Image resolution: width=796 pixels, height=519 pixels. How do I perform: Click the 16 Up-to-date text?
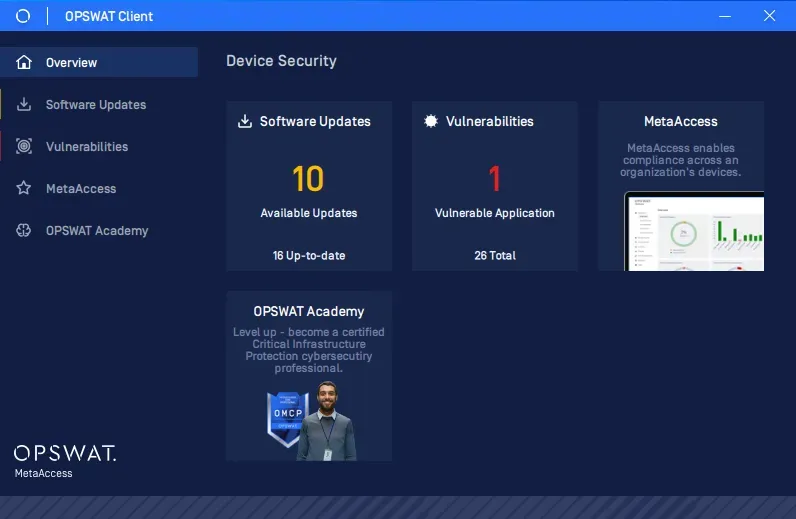click(x=309, y=255)
